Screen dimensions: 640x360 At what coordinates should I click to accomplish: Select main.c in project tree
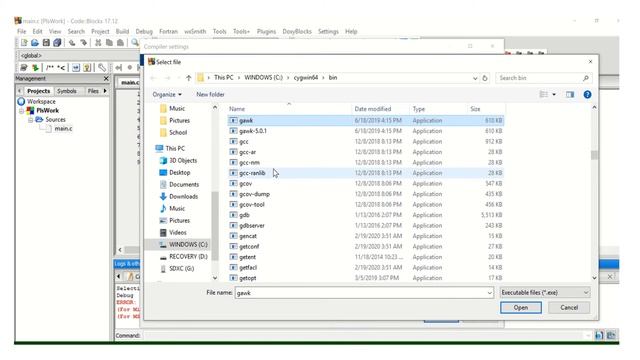click(x=63, y=129)
